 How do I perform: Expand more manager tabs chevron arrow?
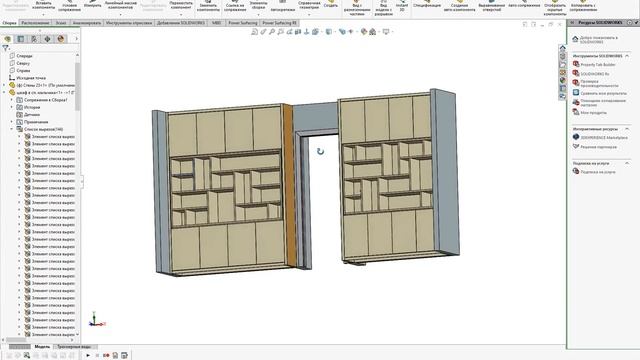[x=76, y=39]
